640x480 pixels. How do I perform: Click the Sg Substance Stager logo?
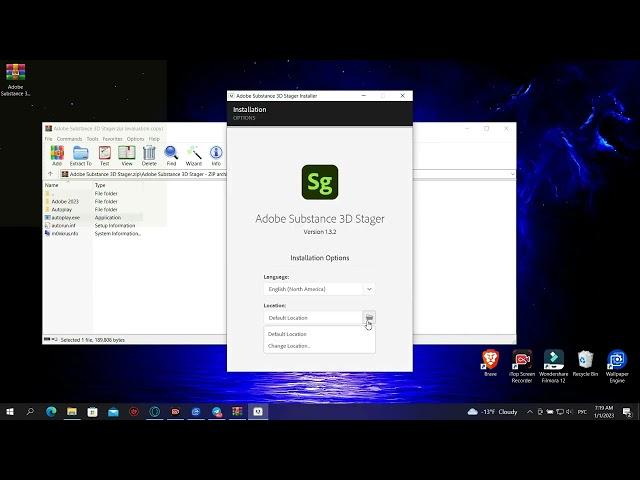point(320,182)
